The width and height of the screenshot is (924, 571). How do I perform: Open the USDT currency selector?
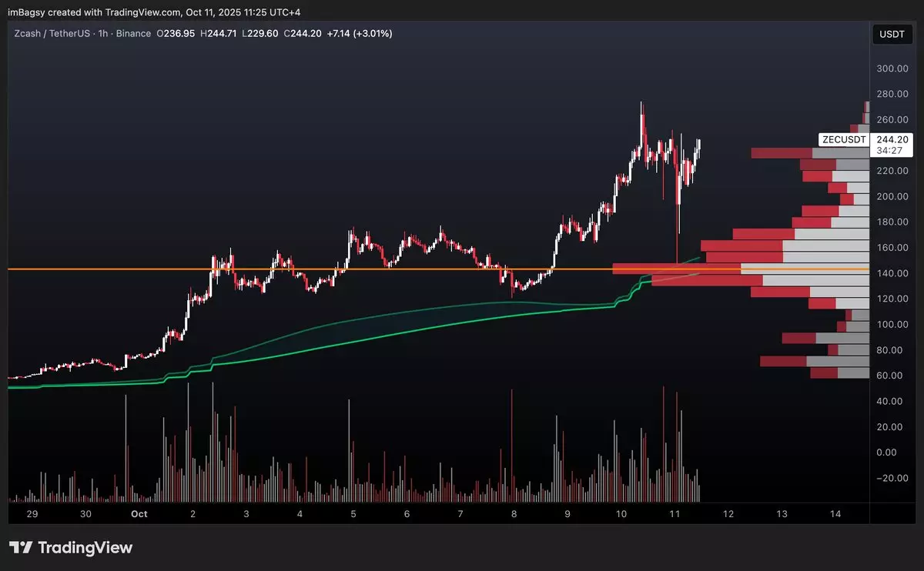pyautogui.click(x=892, y=34)
